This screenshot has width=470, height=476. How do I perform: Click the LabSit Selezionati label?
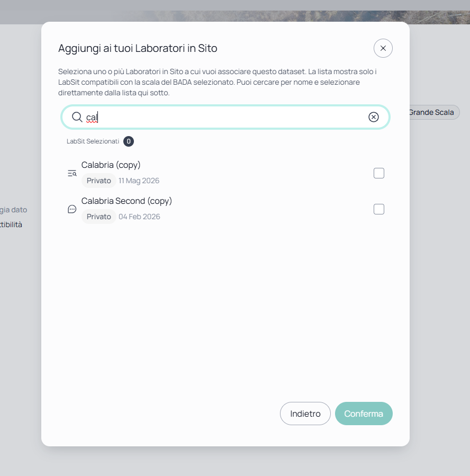tap(93, 141)
